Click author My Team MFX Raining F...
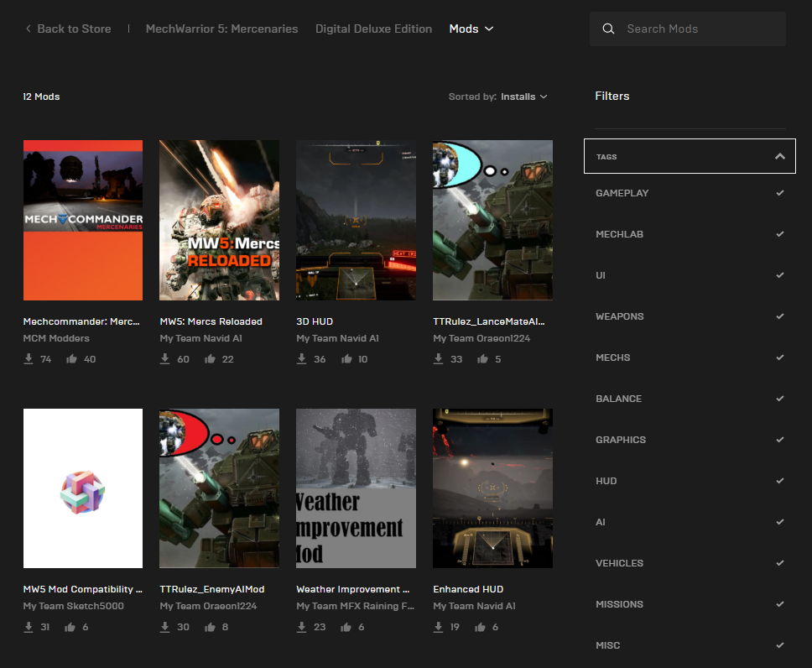Viewport: 812px width, 668px height. (x=356, y=607)
